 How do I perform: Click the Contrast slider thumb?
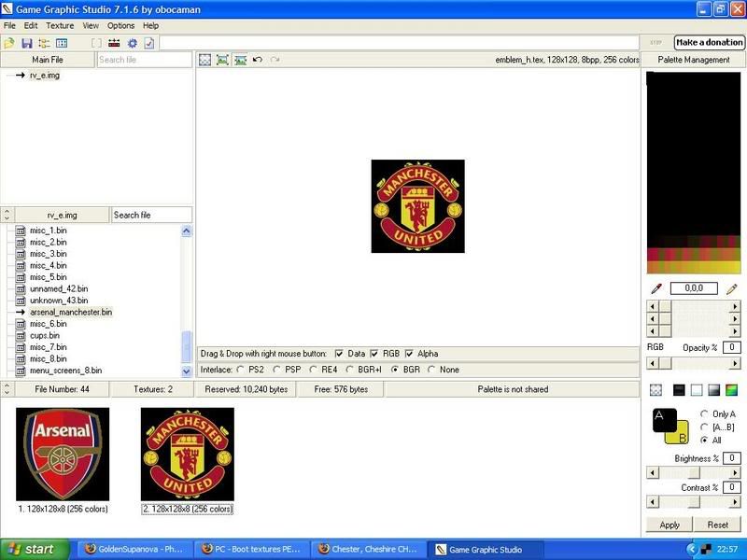(694, 502)
